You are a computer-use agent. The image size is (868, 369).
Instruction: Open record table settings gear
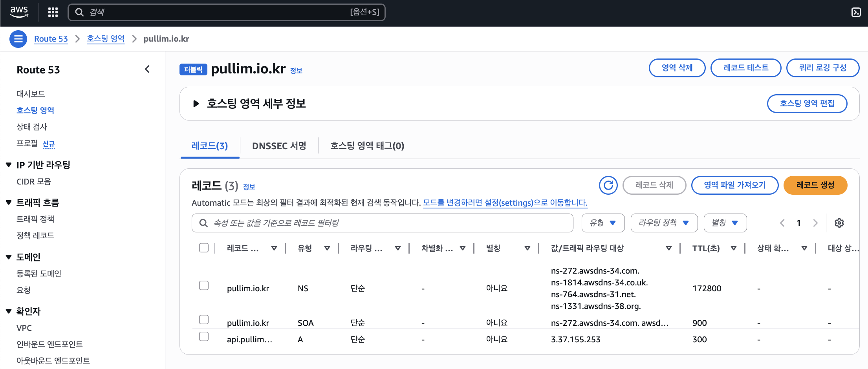pos(839,223)
